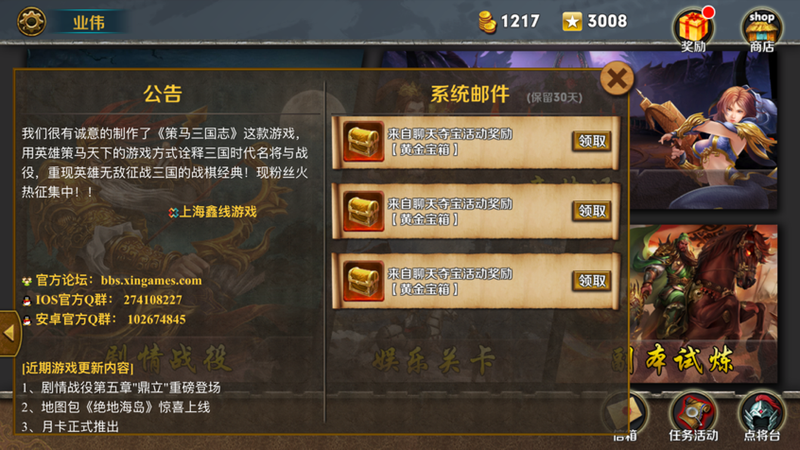Select the second 黄金宝箱 mail entry
This screenshot has height=450, width=800.
(476, 211)
